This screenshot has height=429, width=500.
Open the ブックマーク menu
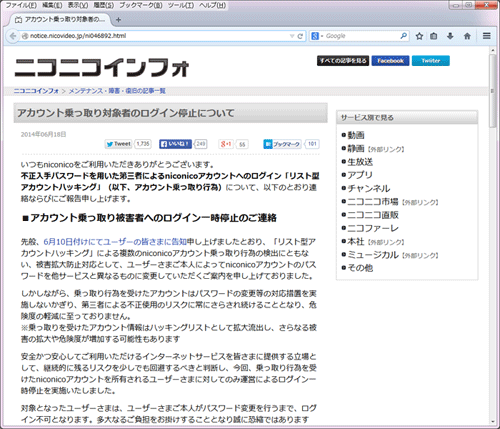coord(141,5)
